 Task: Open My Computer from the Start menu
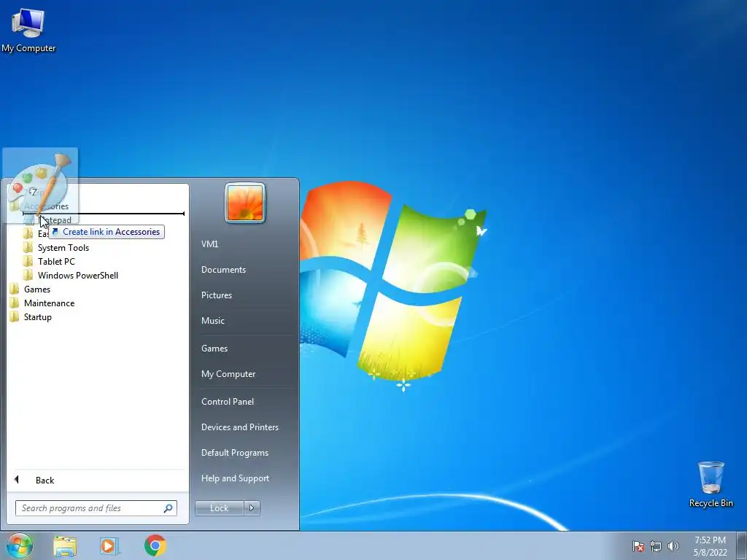point(228,374)
